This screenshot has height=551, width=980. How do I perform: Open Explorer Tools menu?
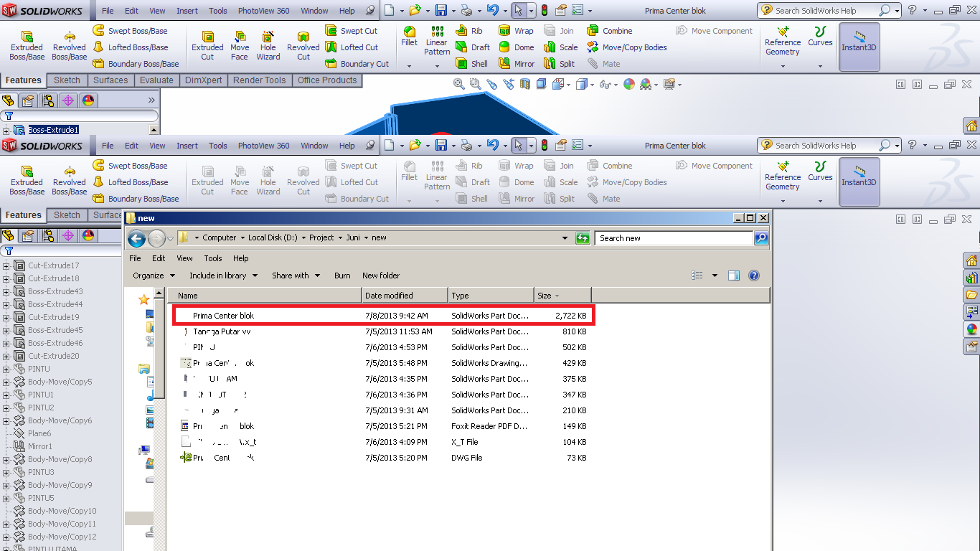(213, 258)
